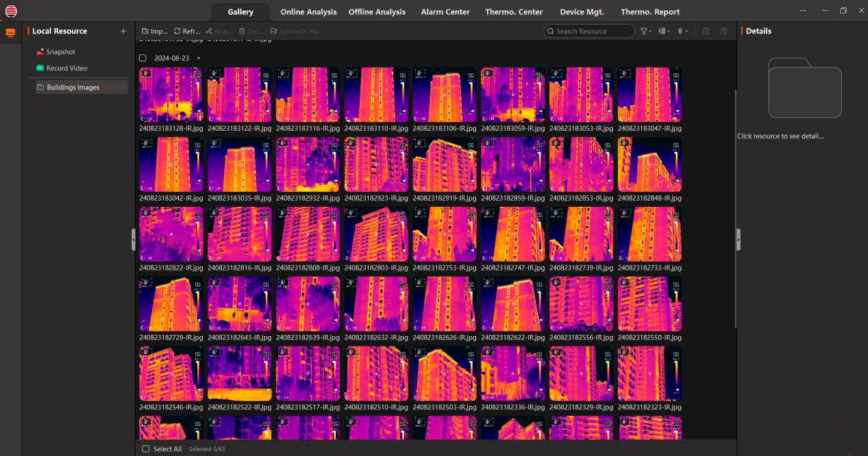Add a new local resource with plus icon

[x=123, y=31]
